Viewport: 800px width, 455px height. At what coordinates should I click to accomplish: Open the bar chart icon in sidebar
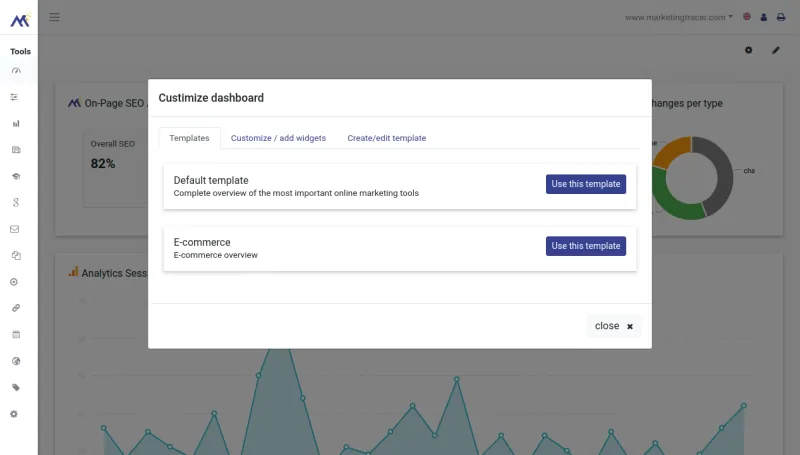pyautogui.click(x=16, y=123)
